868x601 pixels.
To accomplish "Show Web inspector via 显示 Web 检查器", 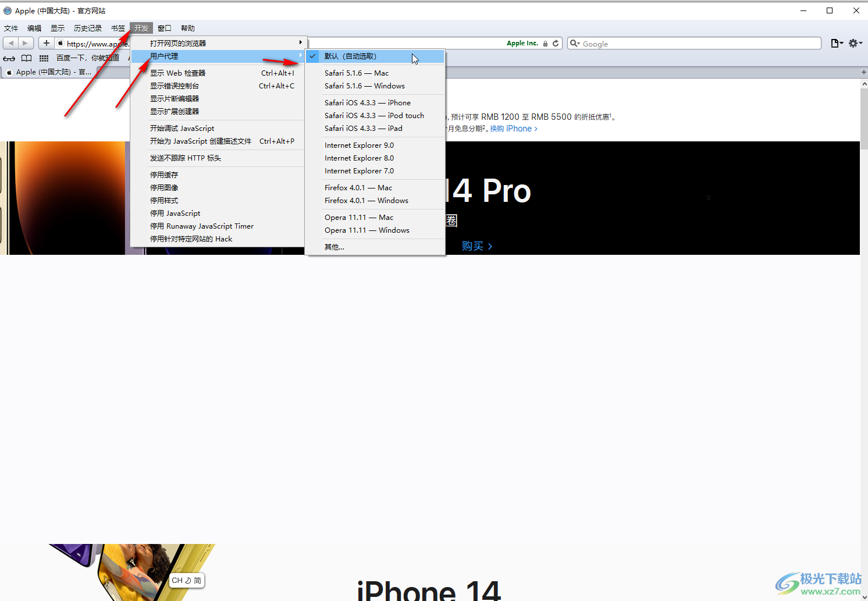I will coord(218,73).
